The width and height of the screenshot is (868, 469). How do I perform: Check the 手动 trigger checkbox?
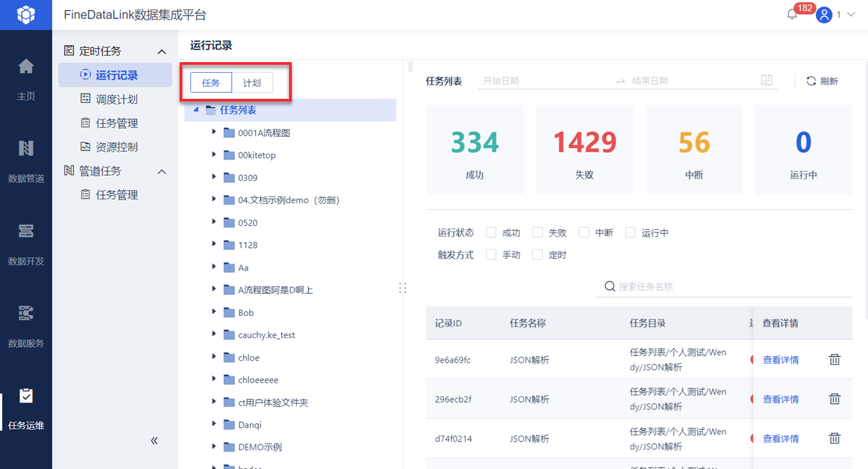(491, 255)
